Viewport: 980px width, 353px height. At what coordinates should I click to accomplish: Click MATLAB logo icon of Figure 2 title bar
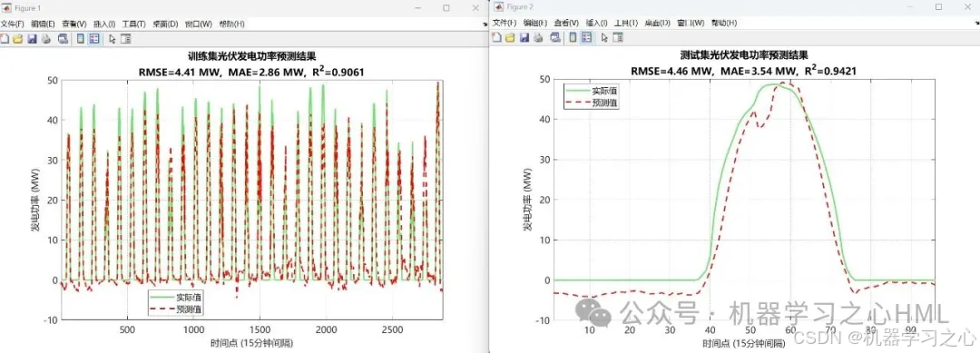pos(499,7)
